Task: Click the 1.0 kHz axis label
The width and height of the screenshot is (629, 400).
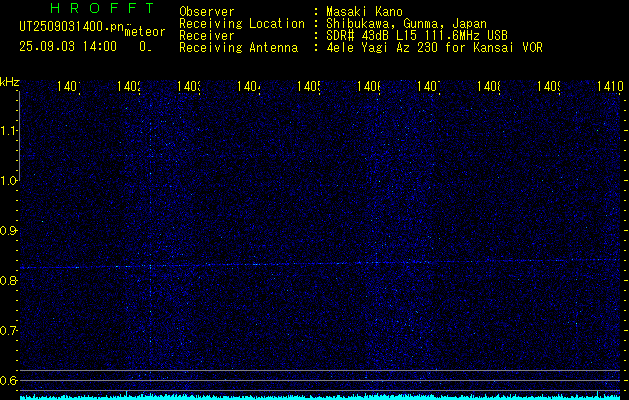Action: [x=8, y=181]
